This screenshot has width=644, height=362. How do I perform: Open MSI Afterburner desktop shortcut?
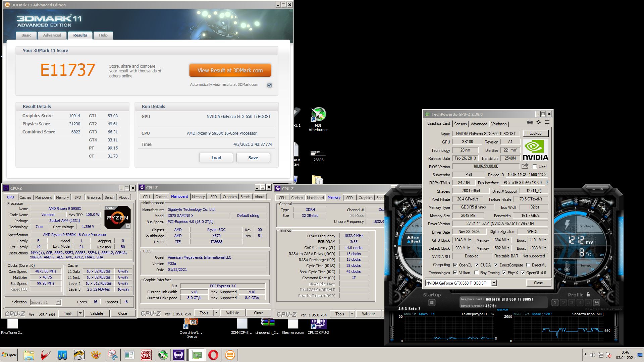tap(318, 119)
